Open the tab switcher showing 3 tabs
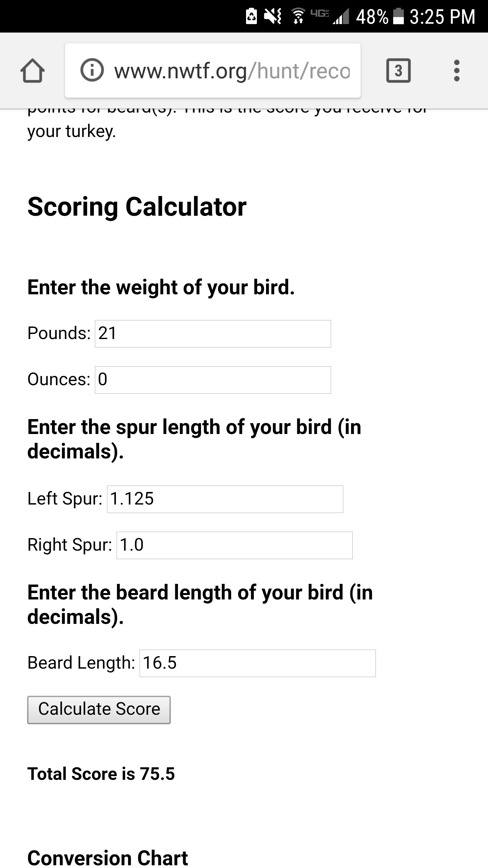 pos(399,71)
